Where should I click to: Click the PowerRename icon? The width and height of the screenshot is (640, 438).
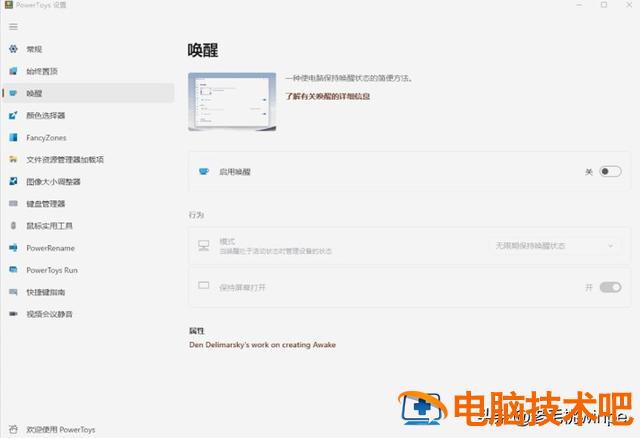tap(13, 248)
